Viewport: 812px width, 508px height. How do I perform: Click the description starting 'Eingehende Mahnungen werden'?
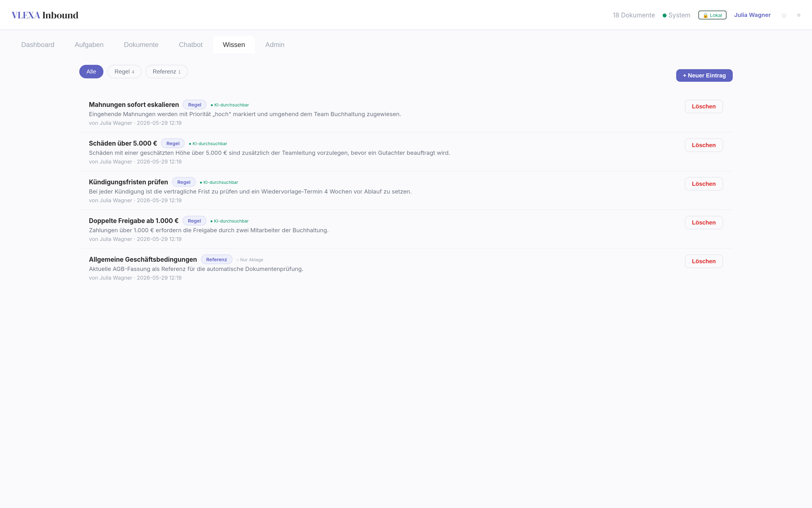245,114
